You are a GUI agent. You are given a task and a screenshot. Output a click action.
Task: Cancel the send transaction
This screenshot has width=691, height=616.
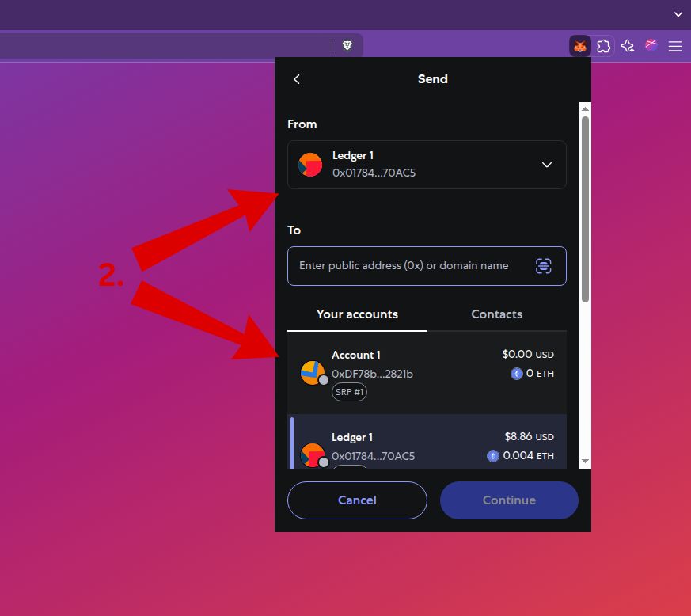(357, 500)
